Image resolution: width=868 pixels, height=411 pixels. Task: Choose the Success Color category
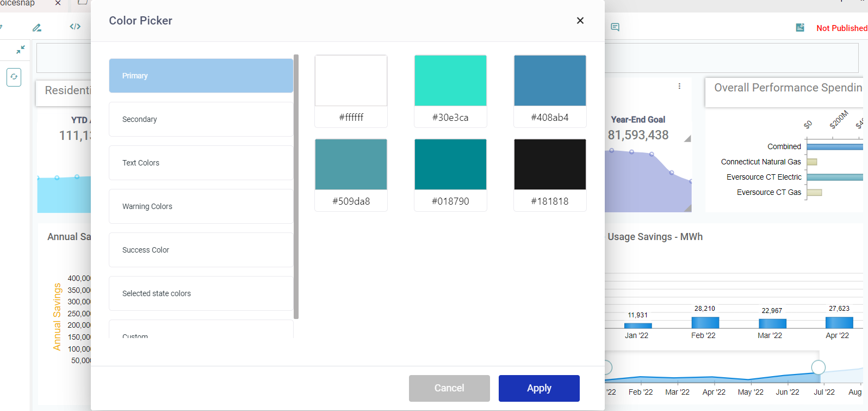coord(201,250)
